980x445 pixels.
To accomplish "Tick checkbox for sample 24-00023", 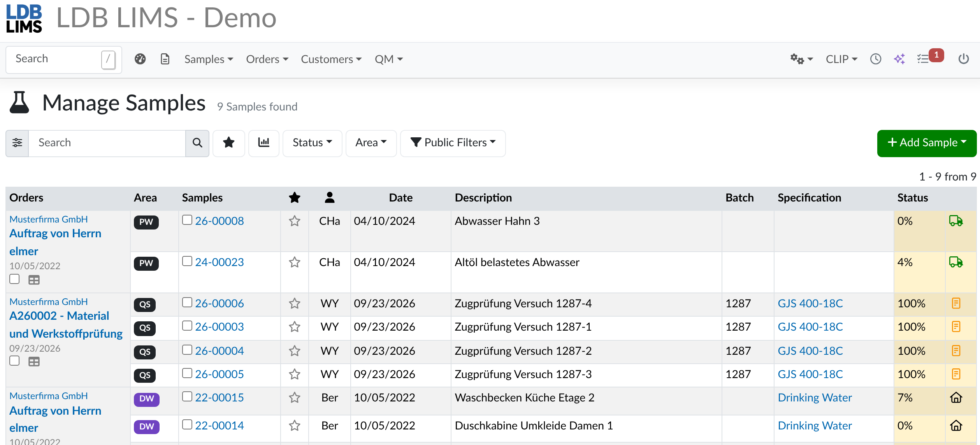I will click(x=187, y=261).
